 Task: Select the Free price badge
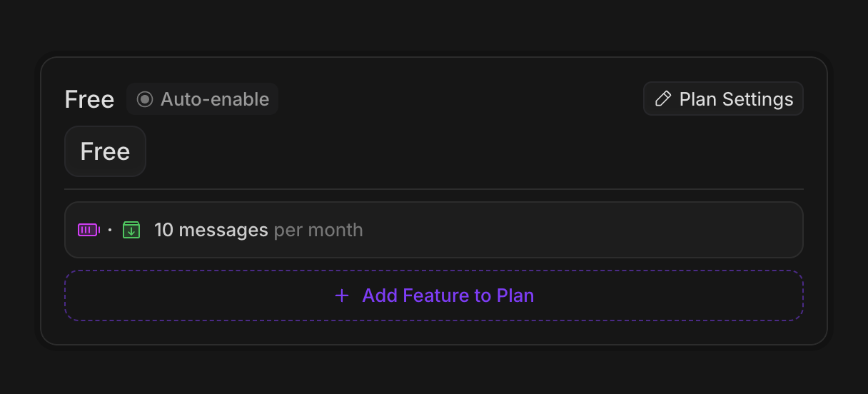105,151
